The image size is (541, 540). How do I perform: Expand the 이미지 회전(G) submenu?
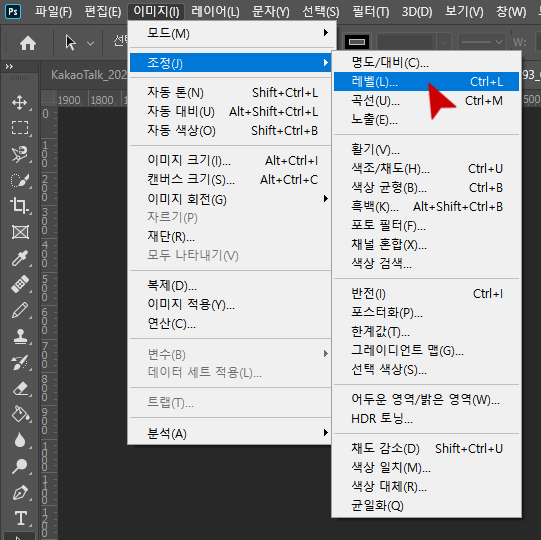click(230, 199)
